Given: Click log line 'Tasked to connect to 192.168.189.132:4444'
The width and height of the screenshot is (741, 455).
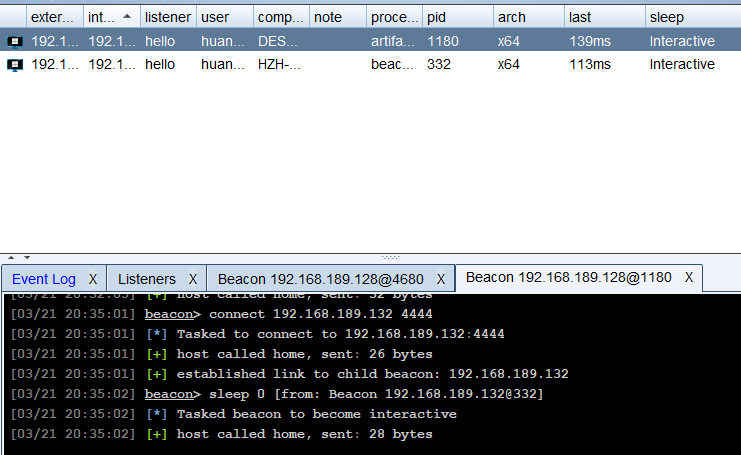Looking at the screenshot, I should (x=341, y=334).
